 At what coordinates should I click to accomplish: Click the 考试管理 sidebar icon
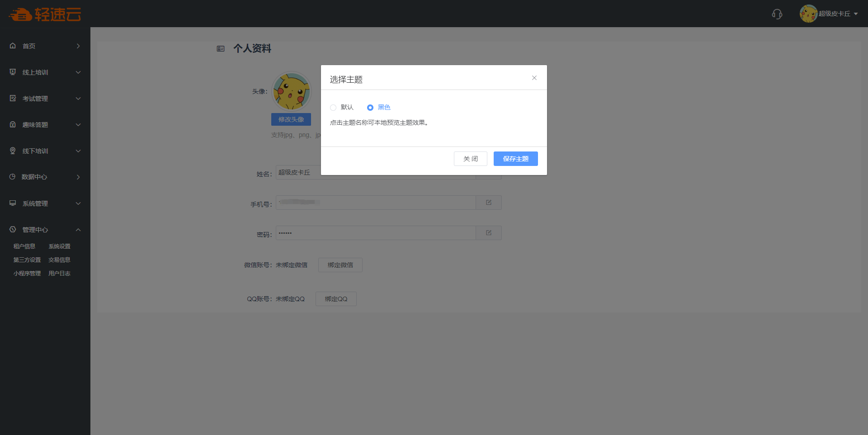[x=13, y=98]
